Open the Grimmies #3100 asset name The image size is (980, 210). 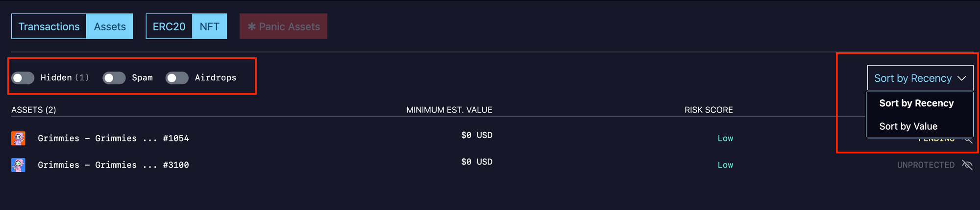[113, 165]
